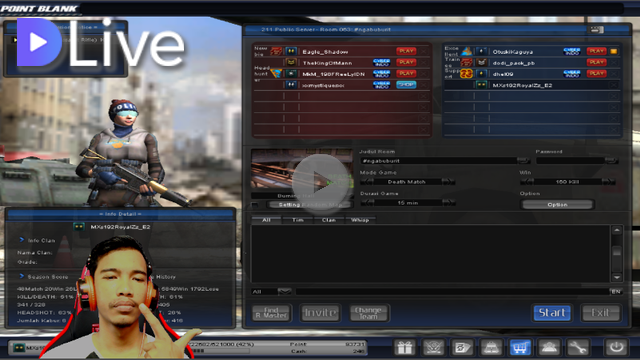640x360 pixels.
Task: Raise the Win kill limit with right arrow
Action: (609, 182)
